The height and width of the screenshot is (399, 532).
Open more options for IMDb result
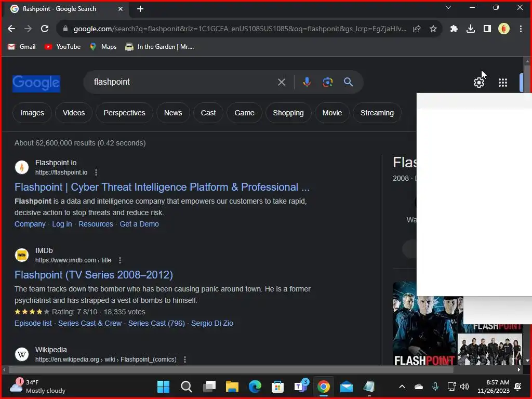pyautogui.click(x=120, y=260)
